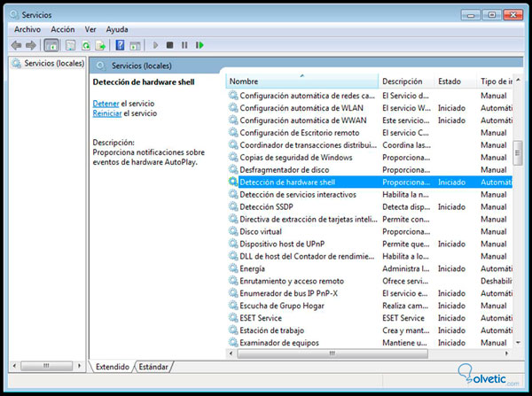Click the Administra l... description cell
This screenshot has height=396, width=532.
point(406,268)
